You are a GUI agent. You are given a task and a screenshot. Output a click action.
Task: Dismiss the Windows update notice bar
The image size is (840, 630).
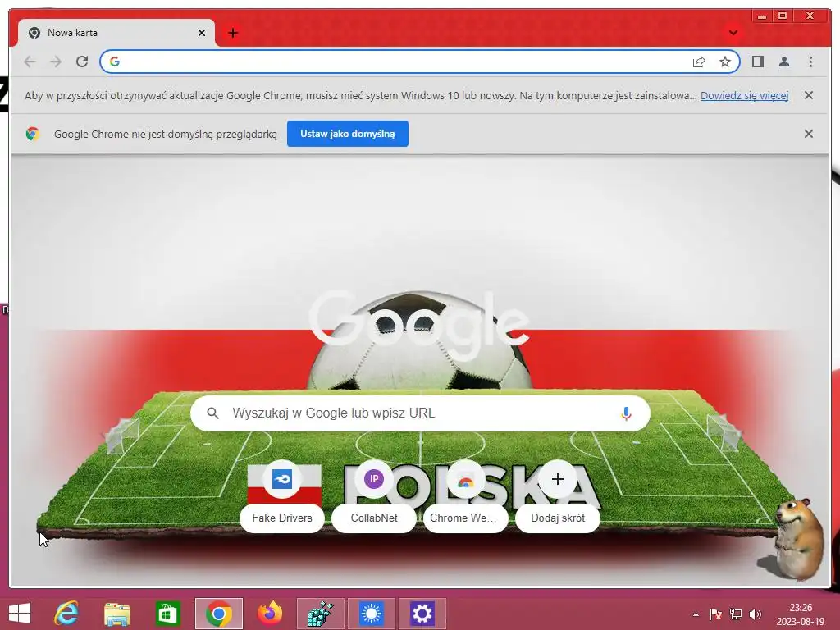(x=808, y=95)
